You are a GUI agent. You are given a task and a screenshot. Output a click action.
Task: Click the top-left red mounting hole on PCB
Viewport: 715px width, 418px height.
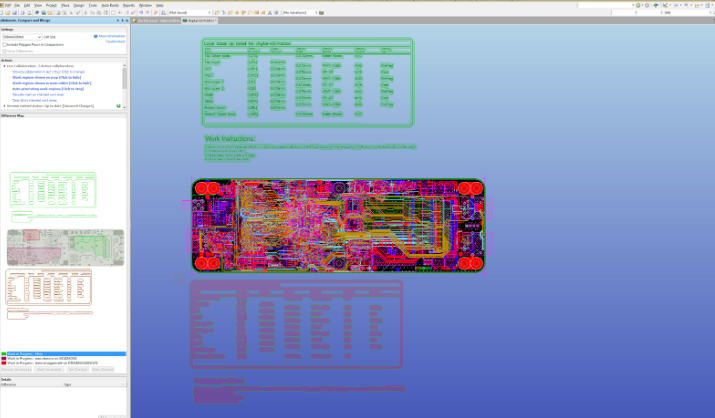click(x=202, y=188)
